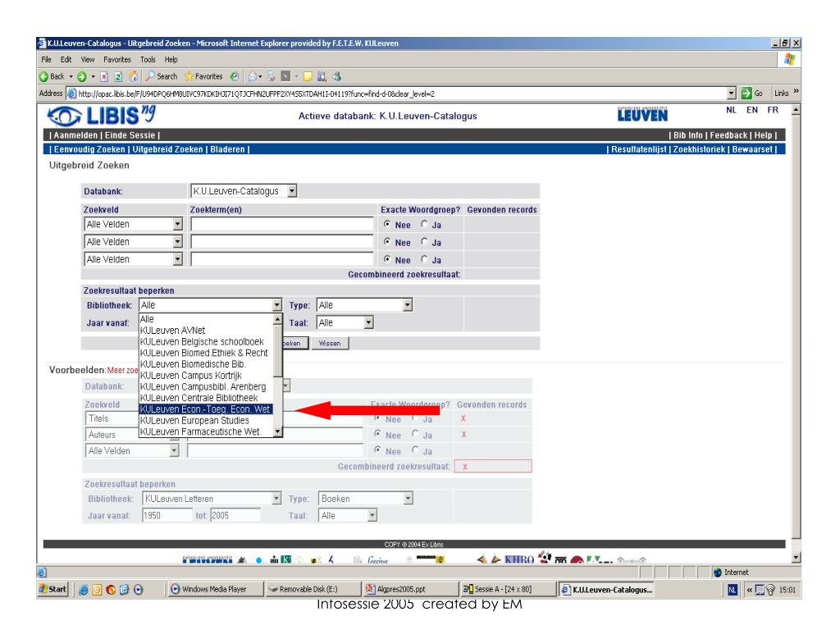Click the Eenvoudig Zoeken link
The image size is (840, 630).
pos(89,149)
